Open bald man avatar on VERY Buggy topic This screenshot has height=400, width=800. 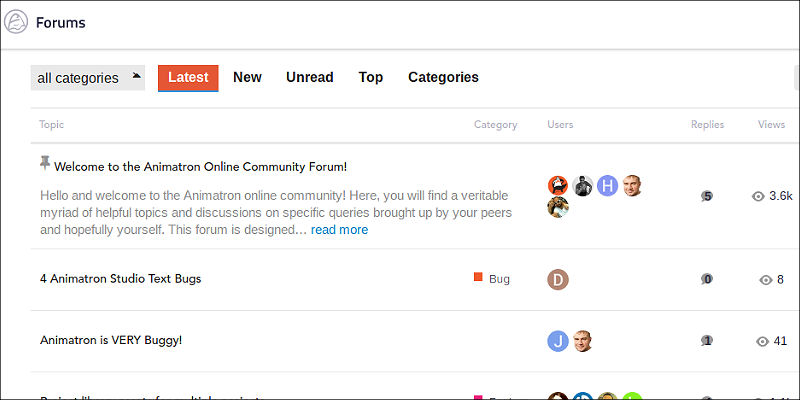(x=583, y=341)
